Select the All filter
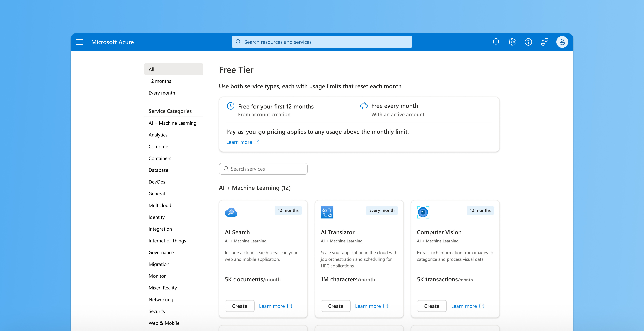644x331 pixels. (174, 69)
